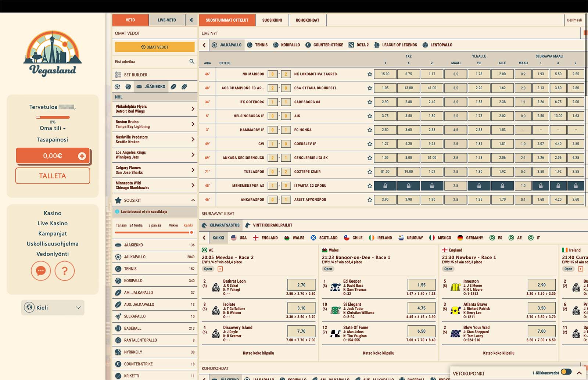Star the Helsingborgs IF vs AIK match

(x=370, y=116)
